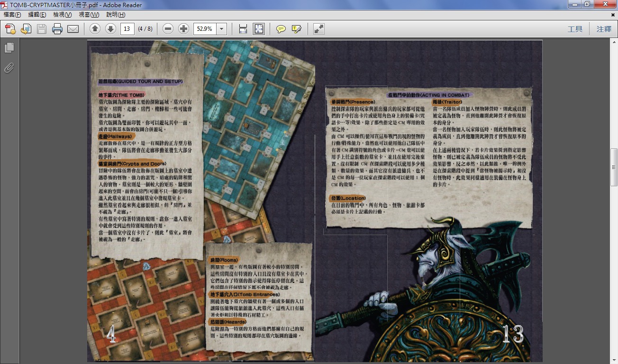Print the PDF using the printer icon

click(57, 29)
